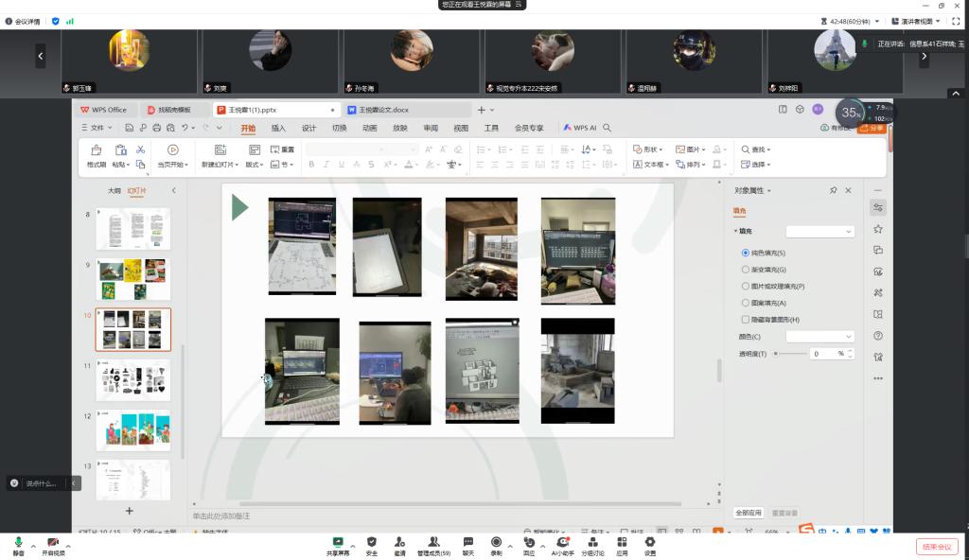Expand the 颜色(C) color dropdown
The height and width of the screenshot is (560, 969).
820,337
